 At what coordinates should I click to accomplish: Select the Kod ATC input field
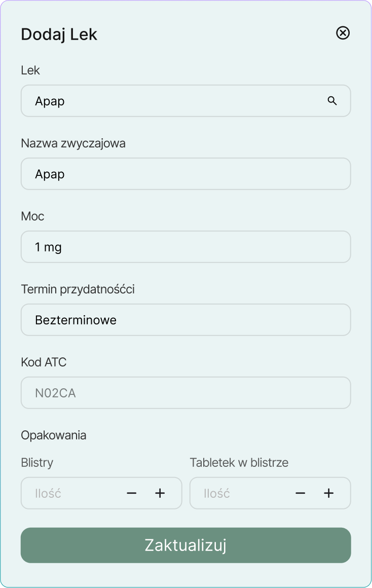185,393
